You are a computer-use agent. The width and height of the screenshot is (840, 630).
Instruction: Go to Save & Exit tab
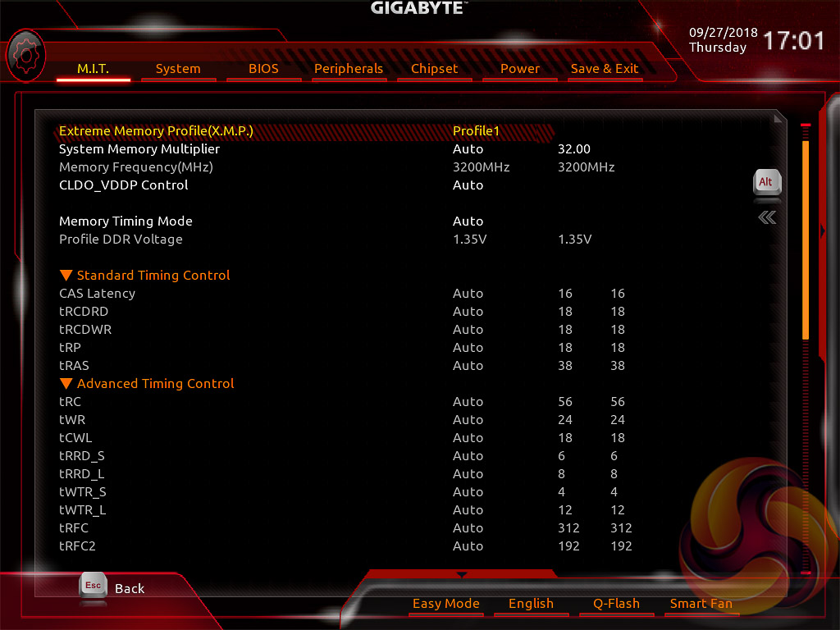pyautogui.click(x=605, y=69)
